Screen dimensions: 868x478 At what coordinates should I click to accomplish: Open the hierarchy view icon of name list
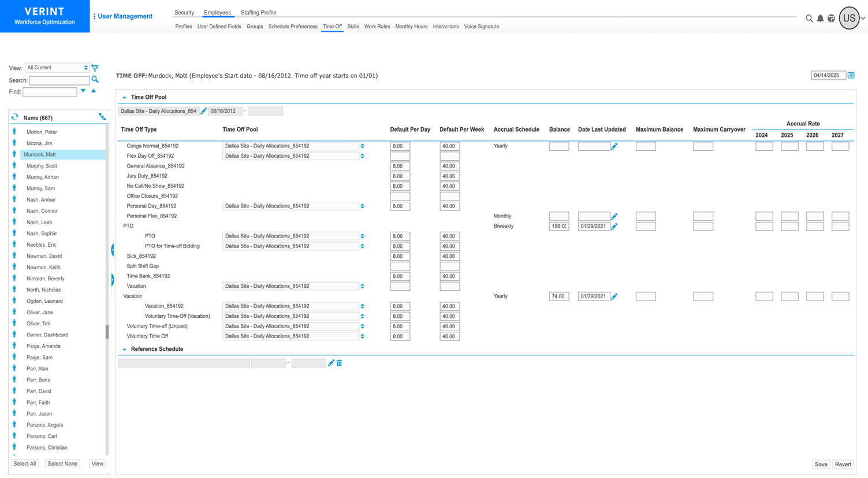tap(102, 117)
